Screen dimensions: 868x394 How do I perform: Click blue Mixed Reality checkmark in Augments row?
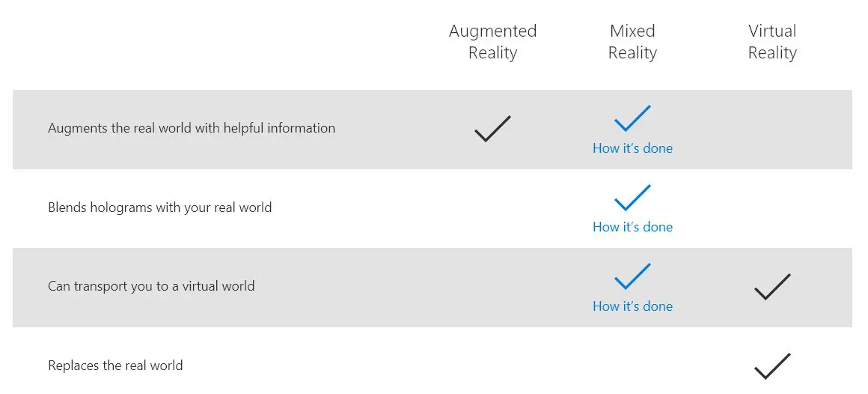632,118
